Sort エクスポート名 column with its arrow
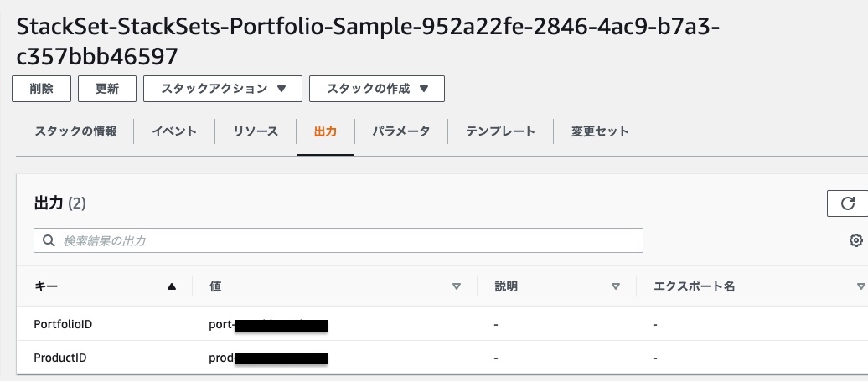The image size is (868, 381). click(860, 286)
